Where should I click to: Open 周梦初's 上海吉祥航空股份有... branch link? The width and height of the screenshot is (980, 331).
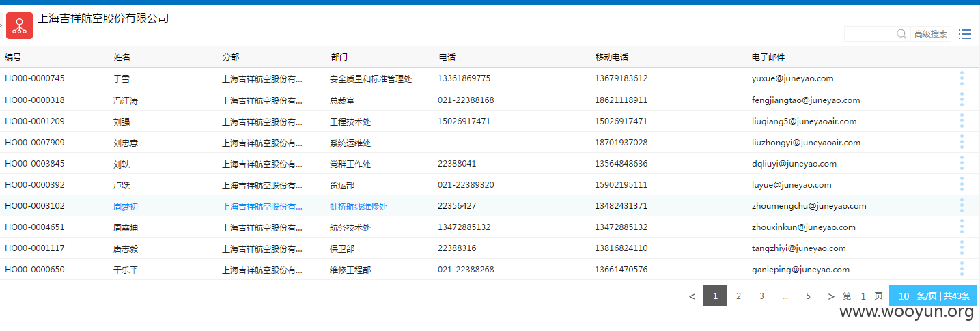coord(262,206)
